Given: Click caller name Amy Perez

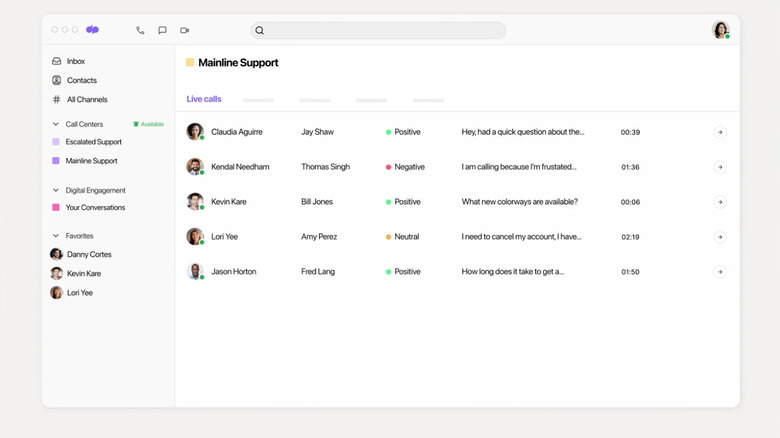Looking at the screenshot, I should point(319,237).
